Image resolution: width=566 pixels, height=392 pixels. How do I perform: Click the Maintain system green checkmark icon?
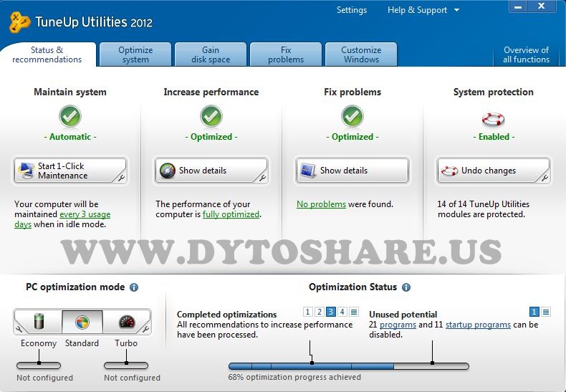point(70,116)
